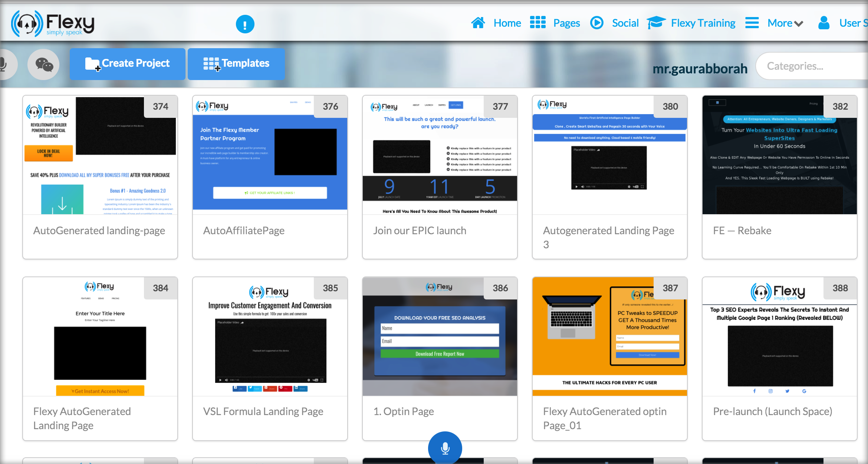The width and height of the screenshot is (868, 464).
Task: Click the Create Project button
Action: pos(128,64)
